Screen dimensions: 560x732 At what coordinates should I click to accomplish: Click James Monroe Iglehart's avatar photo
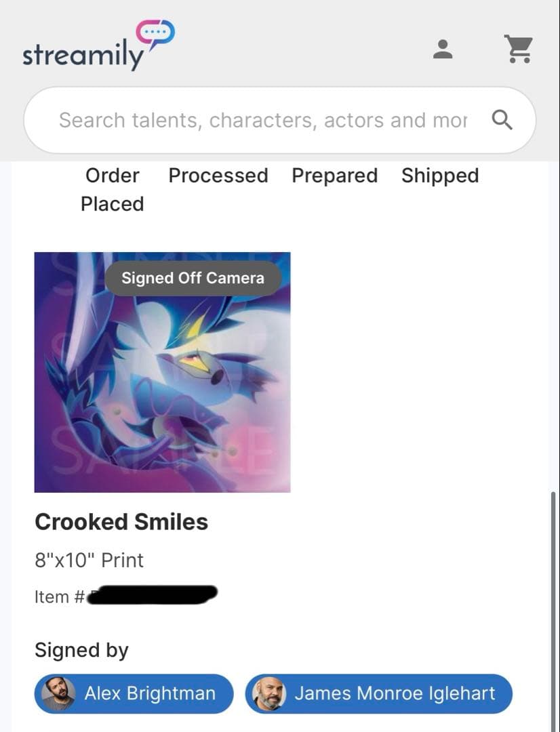tap(268, 693)
